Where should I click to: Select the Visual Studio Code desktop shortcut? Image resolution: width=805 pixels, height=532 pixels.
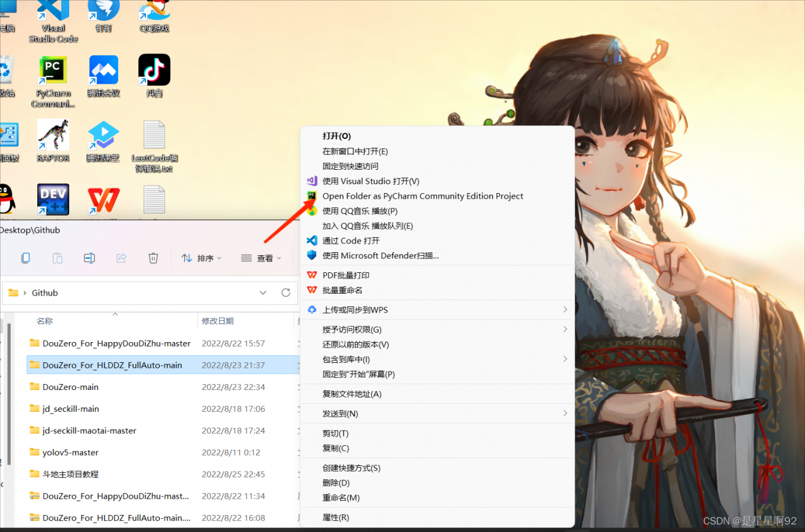53,21
